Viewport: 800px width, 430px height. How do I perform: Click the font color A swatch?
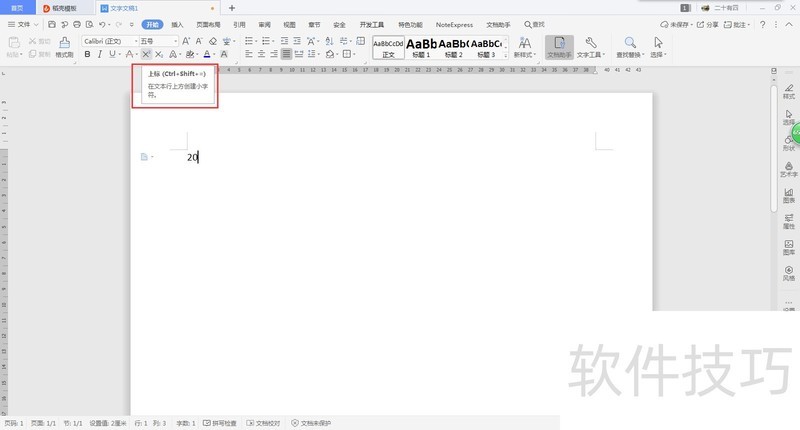click(x=207, y=54)
